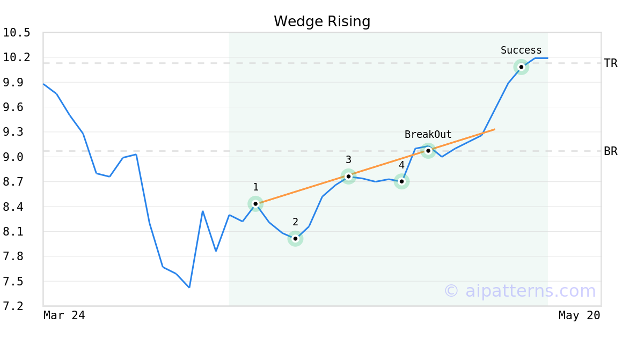Click the BreakOut point marker
Image resolution: width=644 pixels, height=338 pixels.
(x=428, y=151)
